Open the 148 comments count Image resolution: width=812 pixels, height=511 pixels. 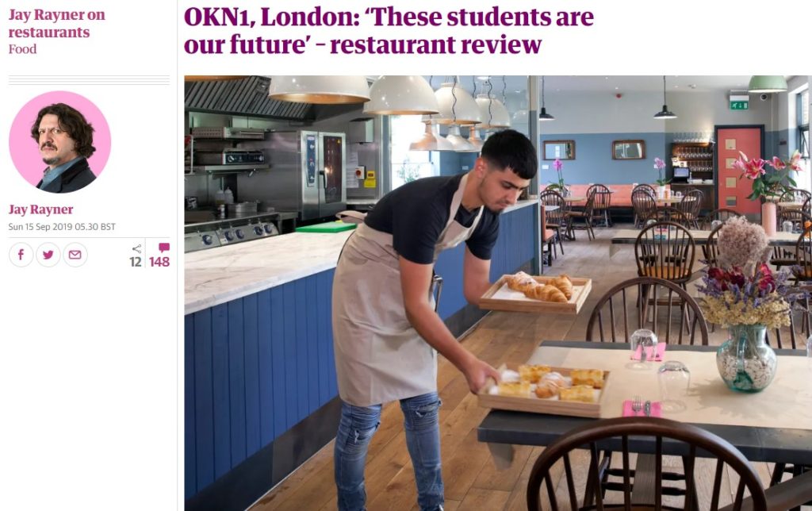click(159, 262)
